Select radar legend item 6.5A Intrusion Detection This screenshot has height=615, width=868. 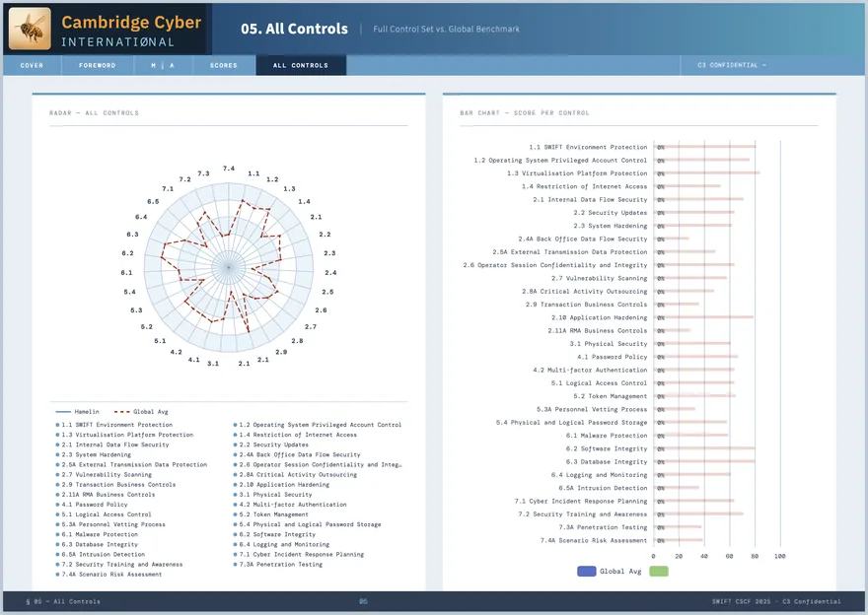tap(101, 554)
